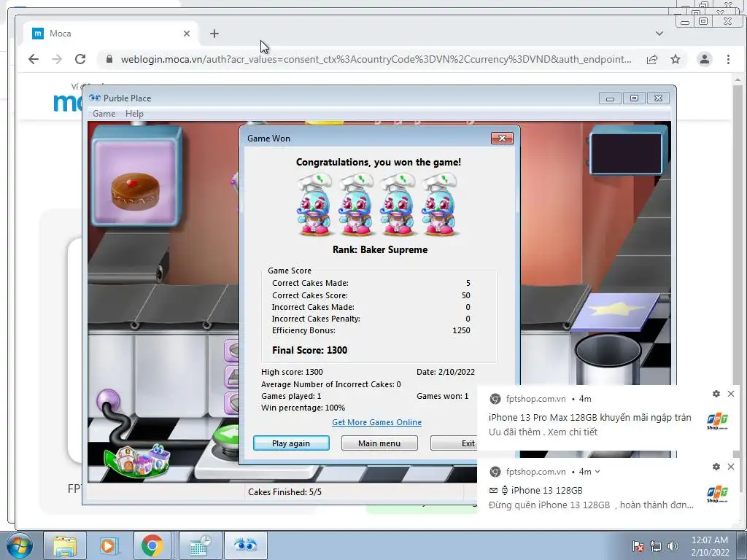Click the Purble Place eyes title icon
This screenshot has width=747, height=560.
(95, 98)
